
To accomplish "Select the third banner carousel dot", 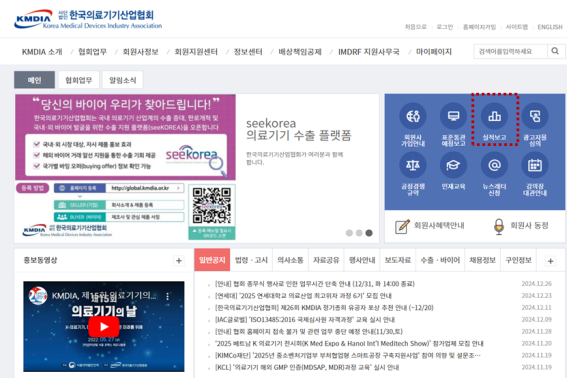I will pos(369,233).
